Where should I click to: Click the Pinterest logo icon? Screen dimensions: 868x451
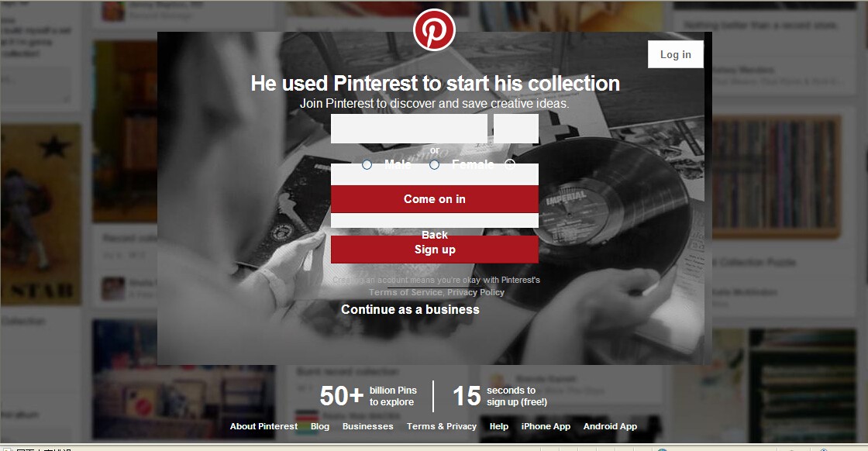pos(435,30)
